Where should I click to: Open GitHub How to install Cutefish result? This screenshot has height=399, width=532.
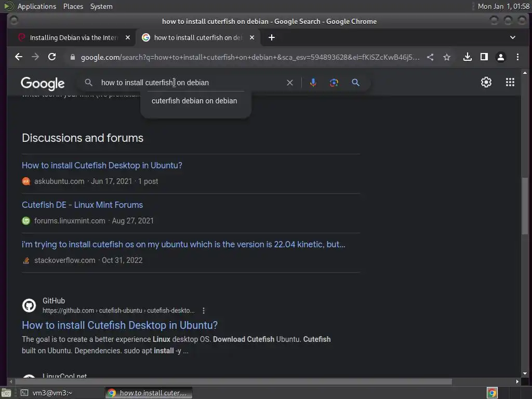pos(119,325)
